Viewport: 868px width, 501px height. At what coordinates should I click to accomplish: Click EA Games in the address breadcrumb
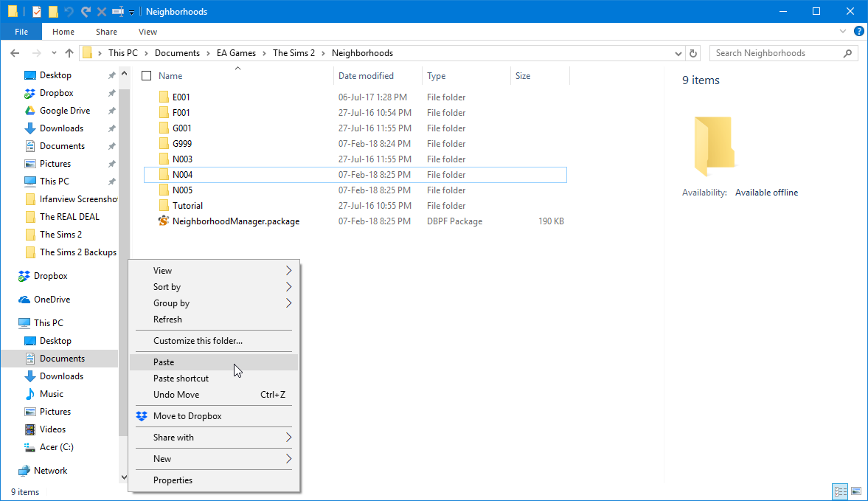click(x=237, y=53)
